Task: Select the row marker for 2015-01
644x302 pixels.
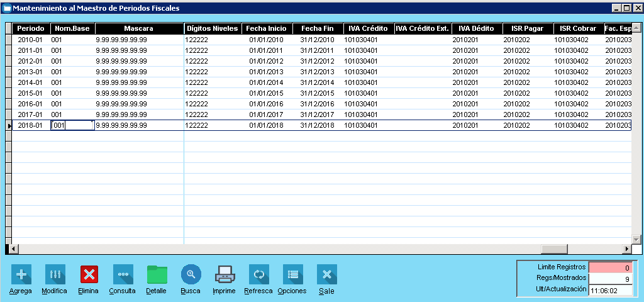Action: click(9, 93)
